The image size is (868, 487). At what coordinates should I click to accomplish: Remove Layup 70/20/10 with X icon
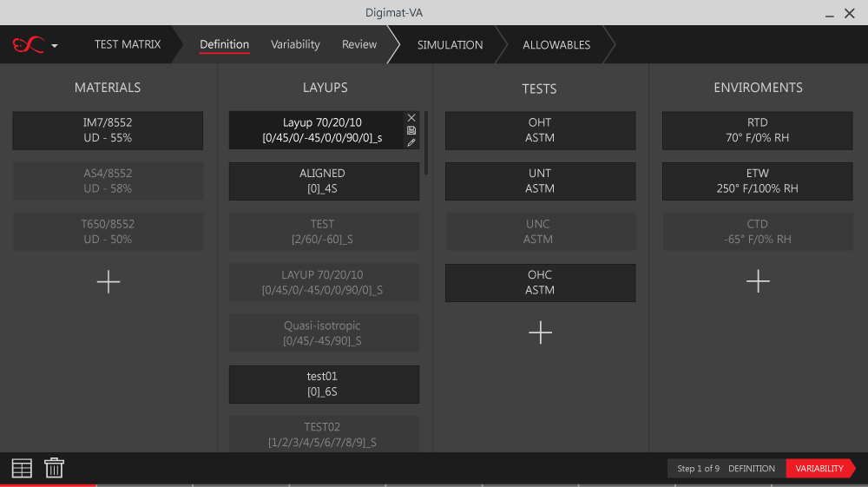pos(411,118)
